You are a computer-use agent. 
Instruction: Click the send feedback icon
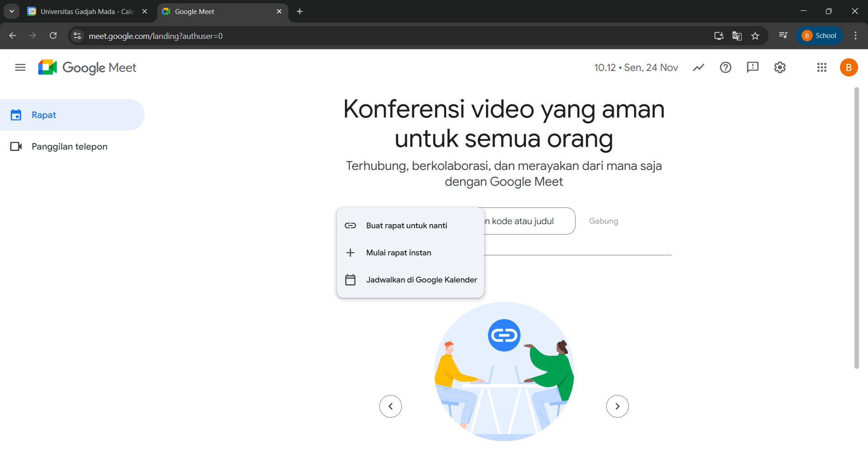753,68
